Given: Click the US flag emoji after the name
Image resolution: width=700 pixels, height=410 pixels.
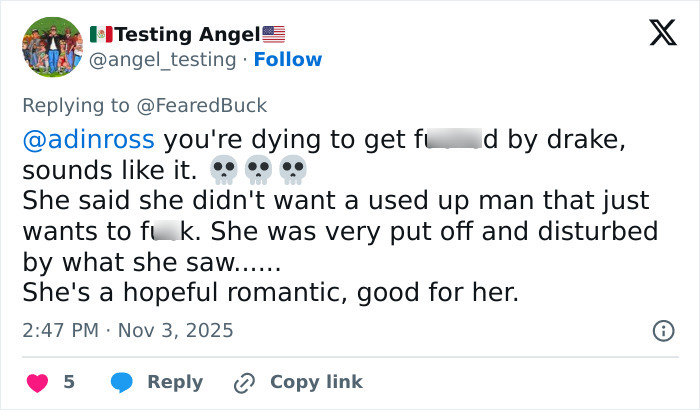Looking at the screenshot, I should coord(273,35).
